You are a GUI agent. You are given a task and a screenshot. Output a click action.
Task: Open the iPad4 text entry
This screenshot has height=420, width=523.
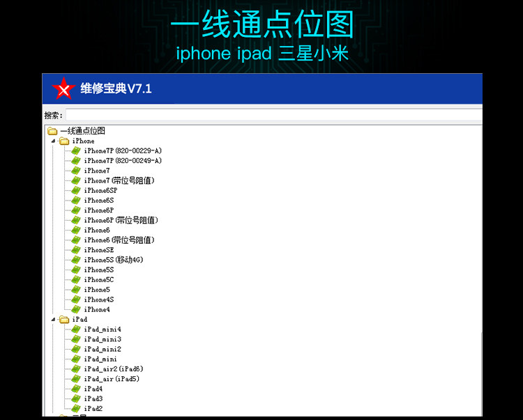[x=93, y=389]
